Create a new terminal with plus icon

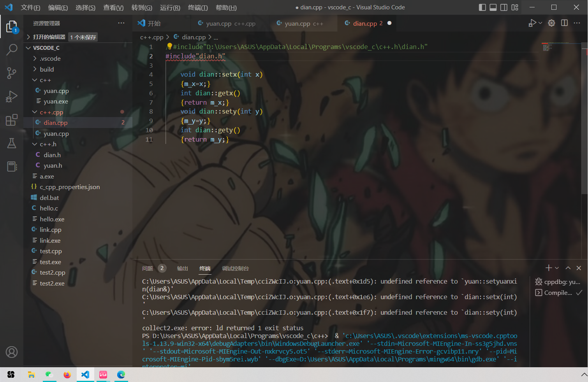tap(549, 268)
